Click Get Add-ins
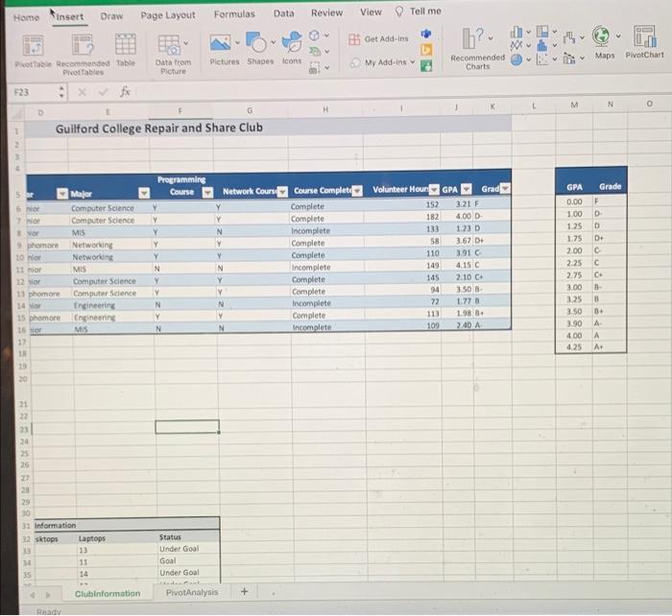 (378, 39)
